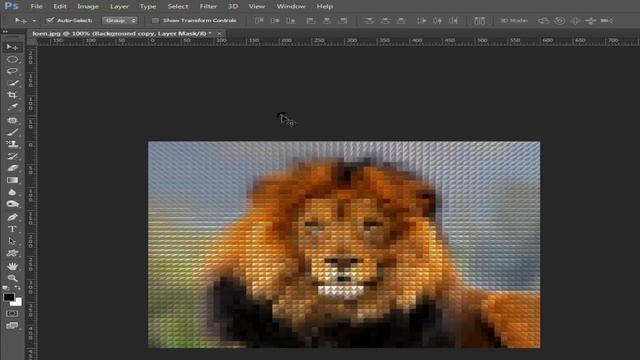This screenshot has width=640, height=360.
Task: Click the Auto-Align Layers icon
Action: click(480, 20)
